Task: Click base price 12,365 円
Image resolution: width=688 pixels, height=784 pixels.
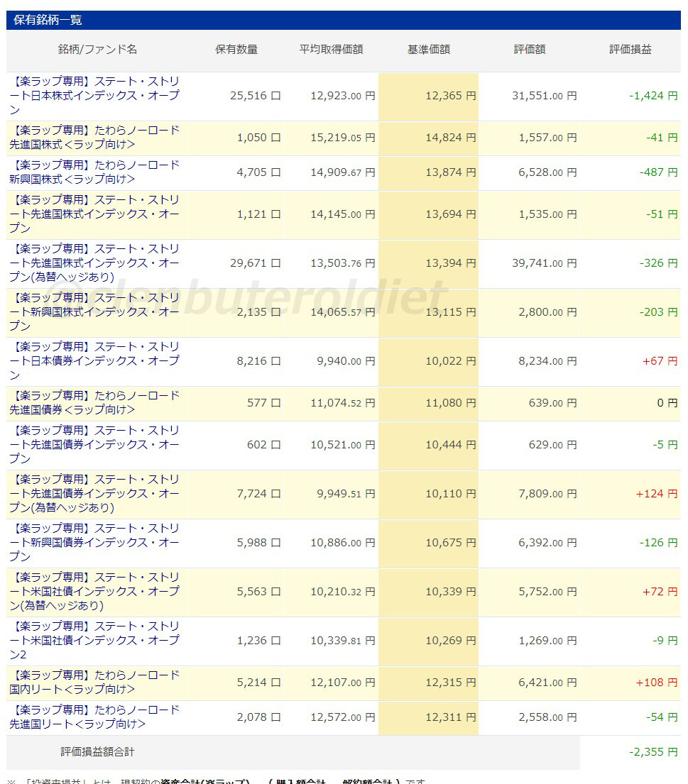Action: [450, 96]
